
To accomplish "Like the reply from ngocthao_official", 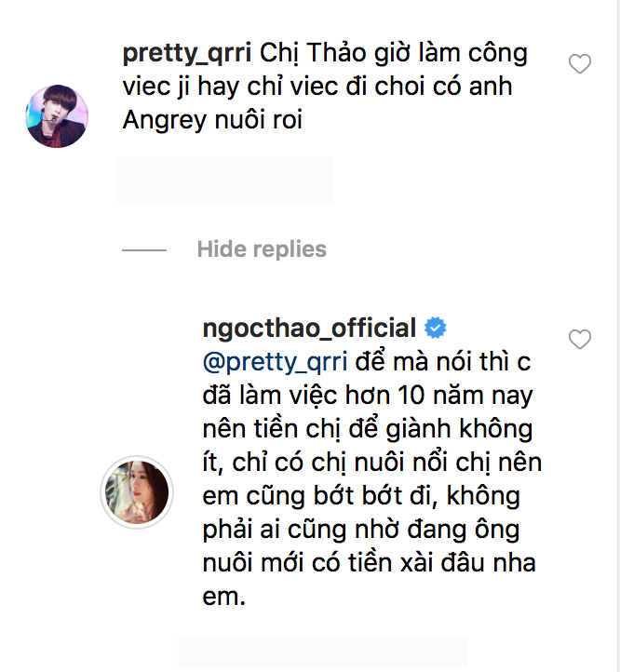I will point(580,340).
